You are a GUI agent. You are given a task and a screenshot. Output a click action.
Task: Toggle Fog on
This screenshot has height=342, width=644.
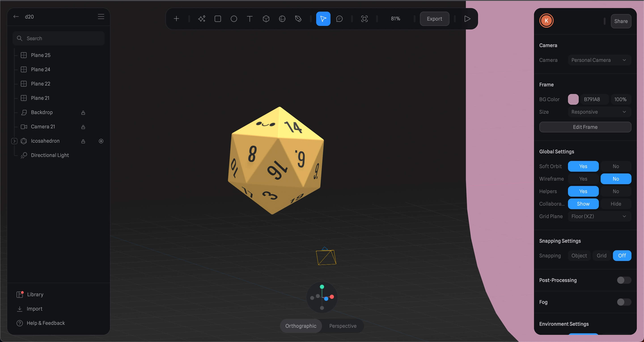pyautogui.click(x=624, y=302)
